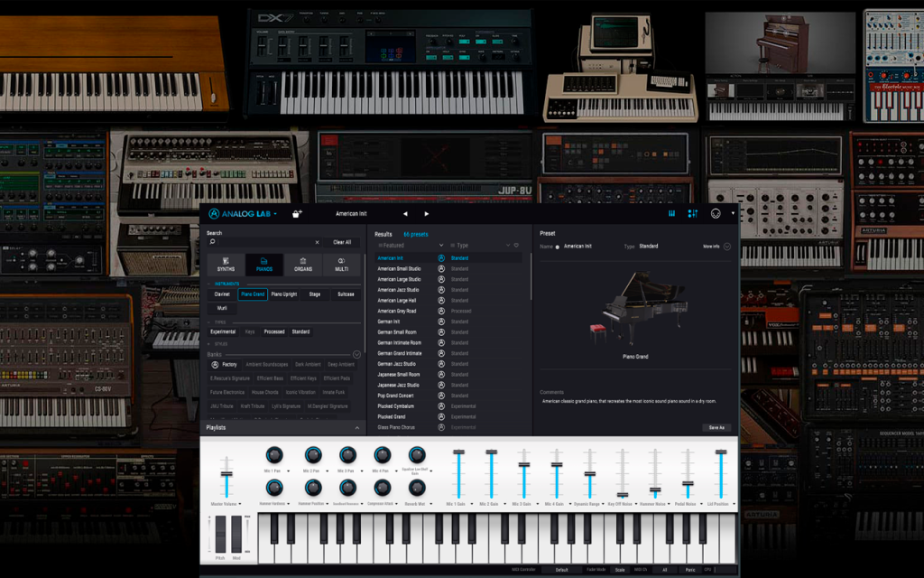Viewport: 924px width, 578px height.
Task: Open the mixer controls sliders icon
Action: click(x=692, y=213)
